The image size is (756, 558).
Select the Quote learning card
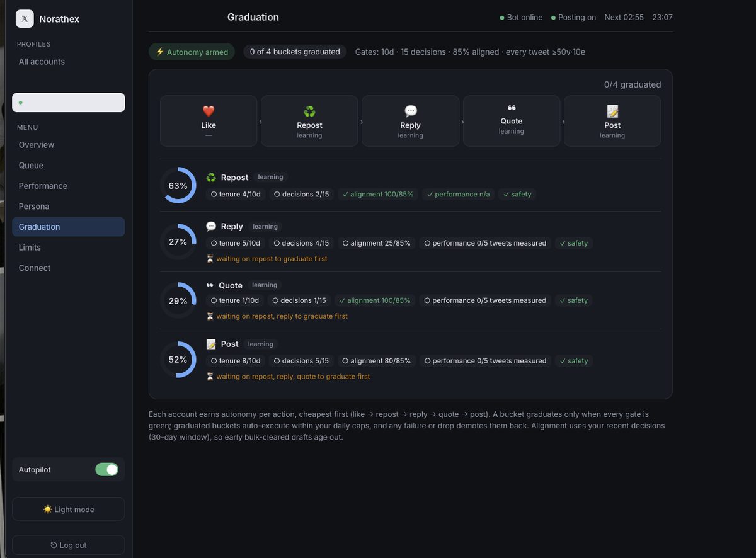[512, 121]
